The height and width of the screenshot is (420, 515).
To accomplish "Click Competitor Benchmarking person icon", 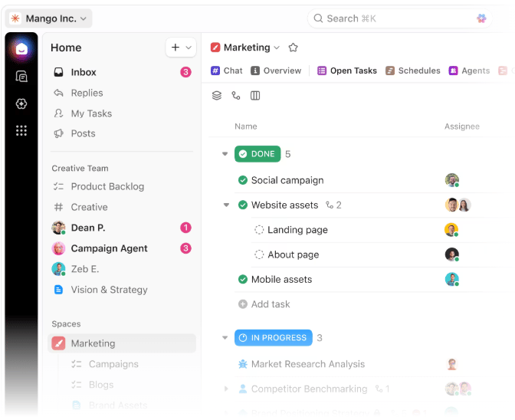I will tap(243, 389).
